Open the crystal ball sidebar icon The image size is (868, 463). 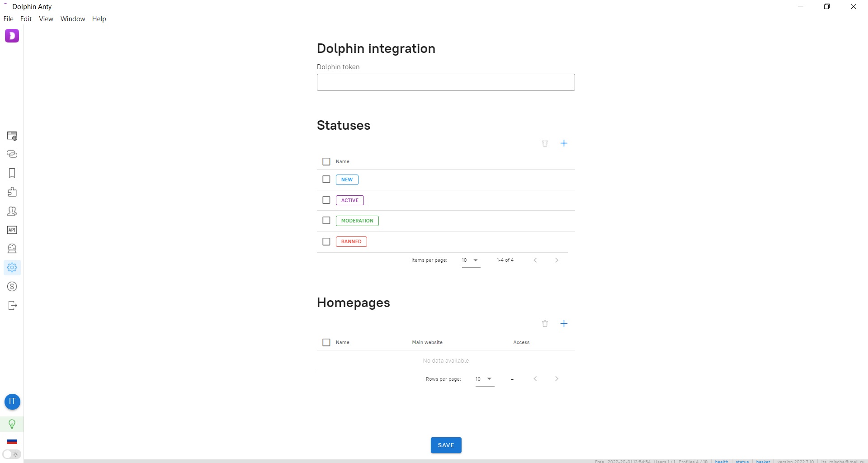pos(12,249)
